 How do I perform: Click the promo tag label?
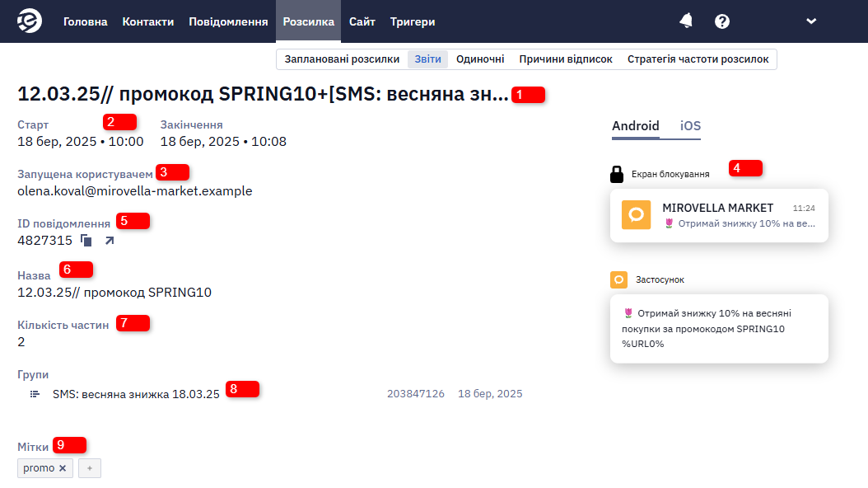click(x=39, y=468)
